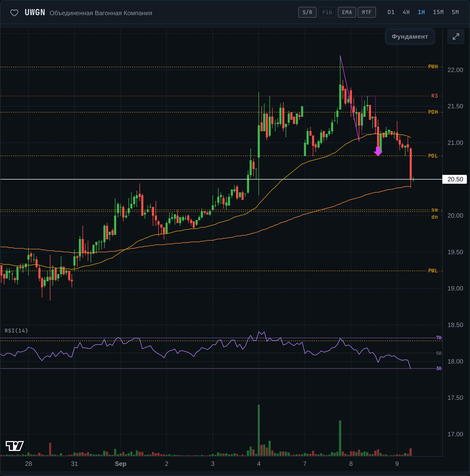
Task: Click the RSI 70 level label
Action: 439,338
